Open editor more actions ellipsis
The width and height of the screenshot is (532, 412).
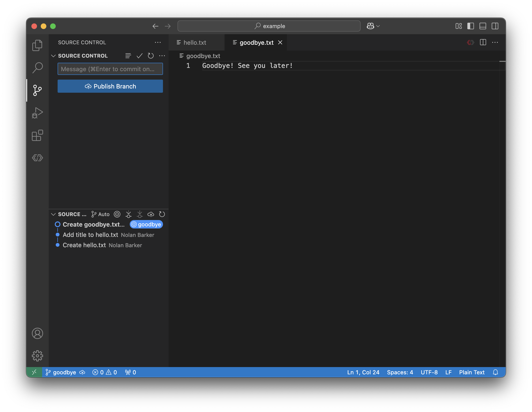pyautogui.click(x=495, y=42)
